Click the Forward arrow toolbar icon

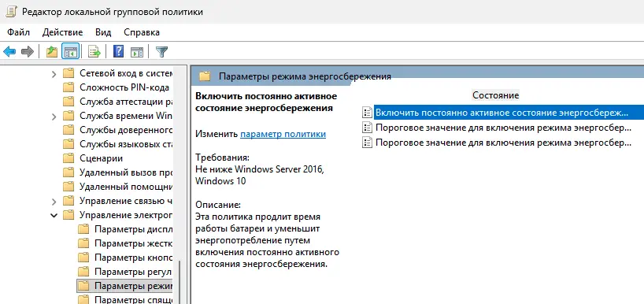[27, 52]
